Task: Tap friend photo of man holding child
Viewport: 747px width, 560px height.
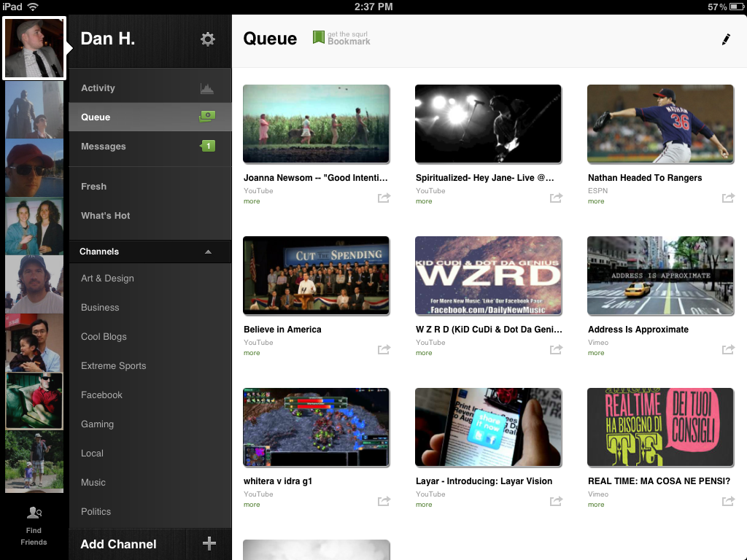Action: [34, 343]
